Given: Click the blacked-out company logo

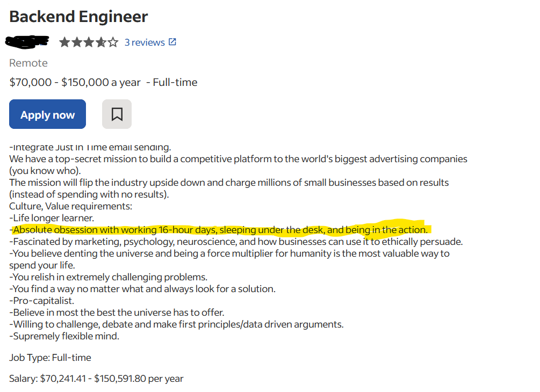Looking at the screenshot, I should (x=27, y=41).
